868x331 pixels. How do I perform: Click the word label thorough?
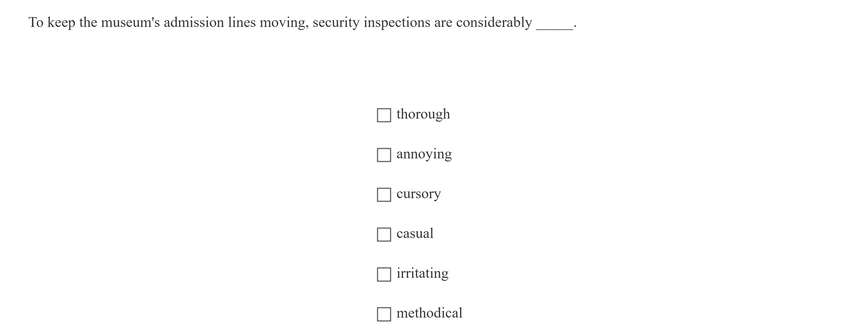pyautogui.click(x=423, y=114)
